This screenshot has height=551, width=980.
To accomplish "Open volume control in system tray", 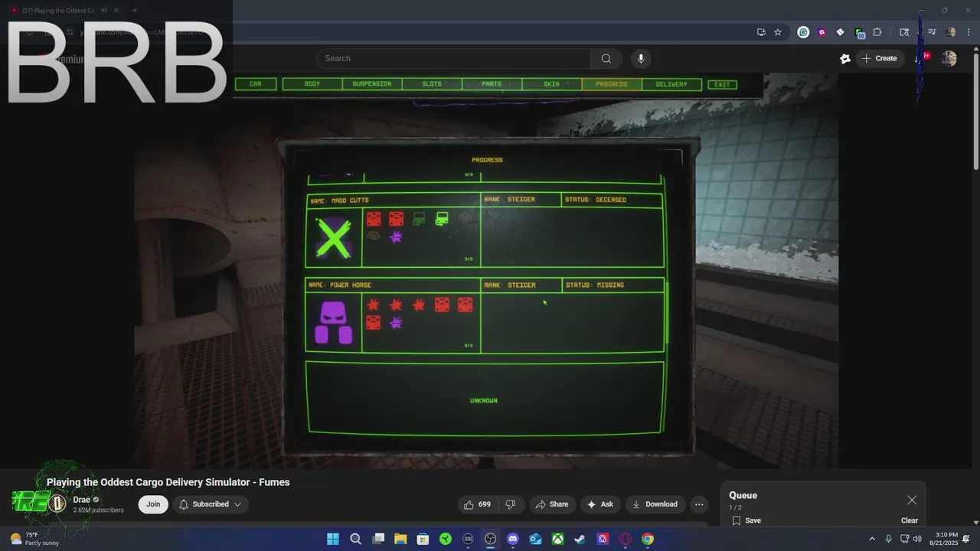I will pos(917,539).
